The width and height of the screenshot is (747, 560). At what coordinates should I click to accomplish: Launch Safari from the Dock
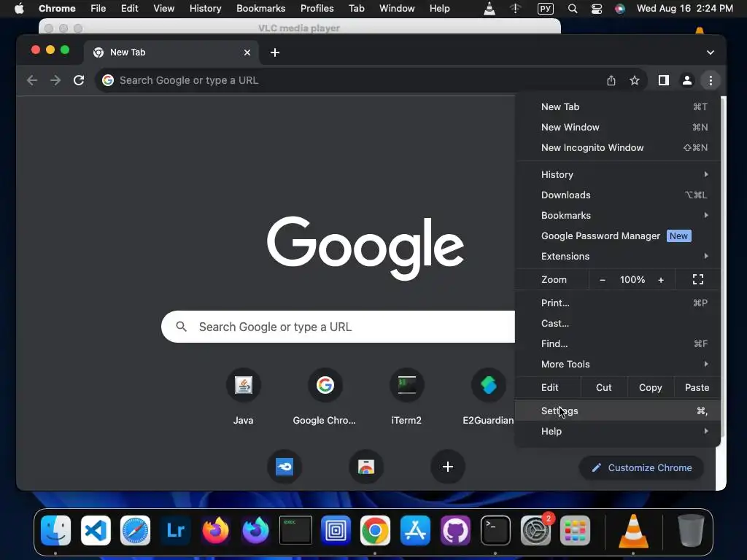pos(135,530)
